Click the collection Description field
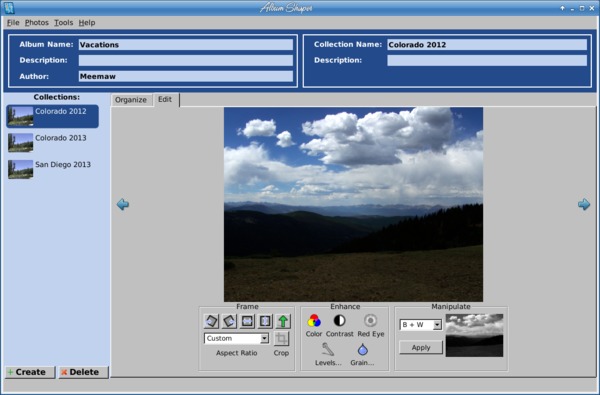The image size is (600, 395). (x=487, y=60)
